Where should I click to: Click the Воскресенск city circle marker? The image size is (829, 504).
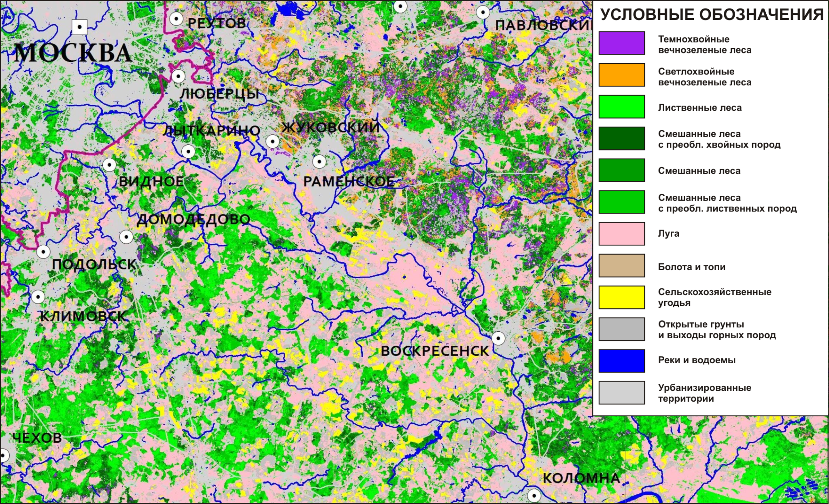(498, 338)
